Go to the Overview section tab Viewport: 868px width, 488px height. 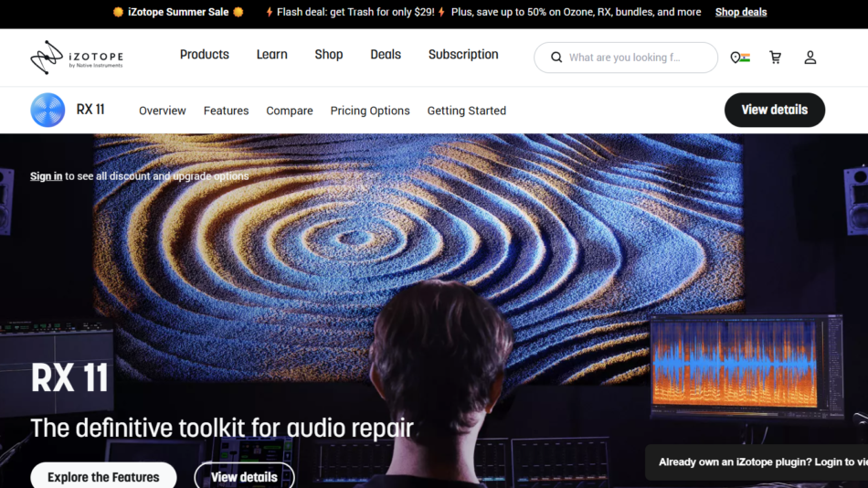click(163, 111)
